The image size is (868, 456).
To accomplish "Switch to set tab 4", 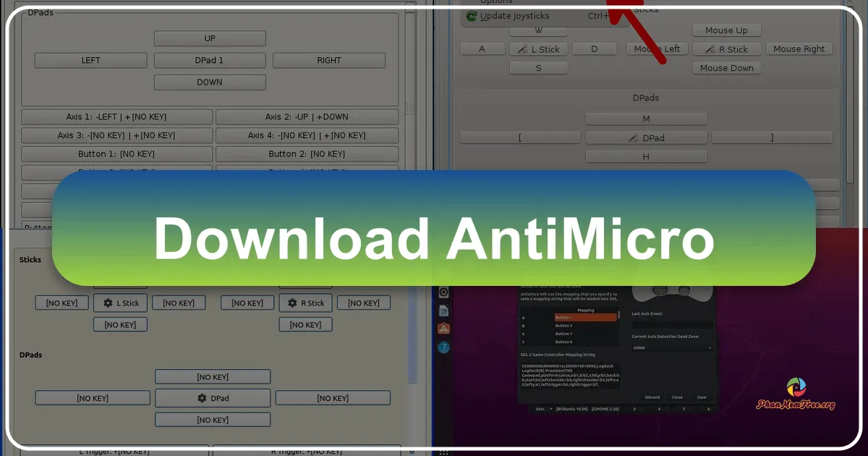I will (x=660, y=409).
